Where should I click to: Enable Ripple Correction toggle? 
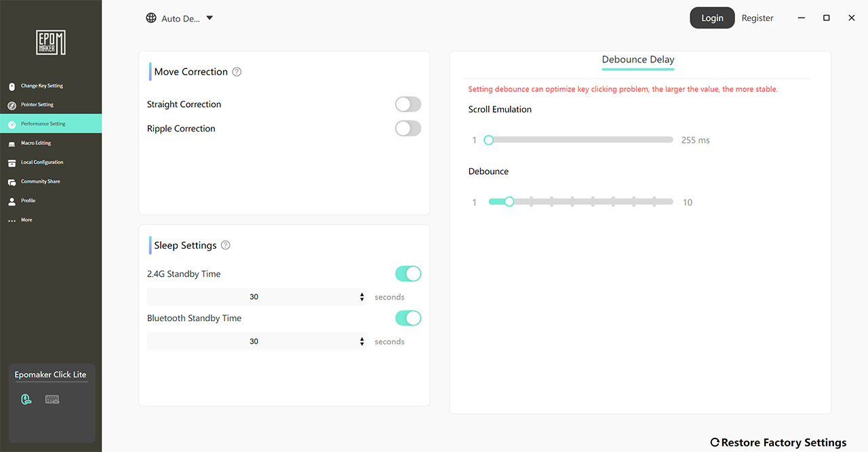coord(408,128)
